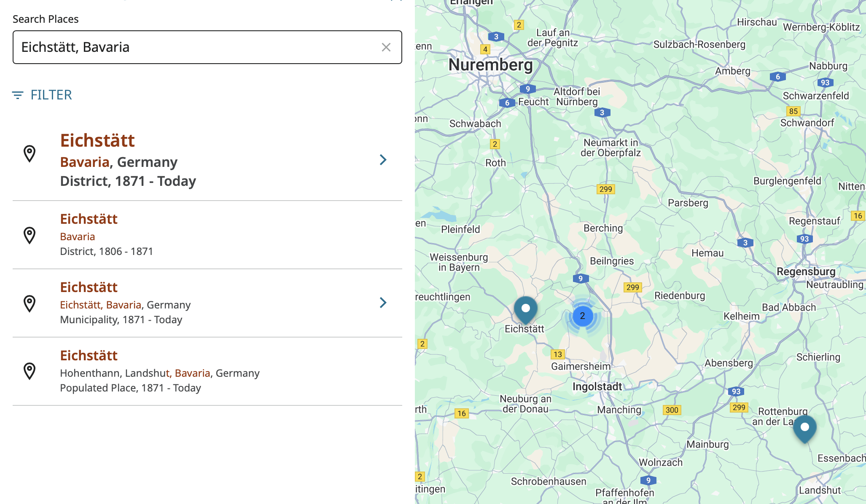
Task: Open the Eichstätt Hohenthann Landshut title
Action: pos(89,356)
